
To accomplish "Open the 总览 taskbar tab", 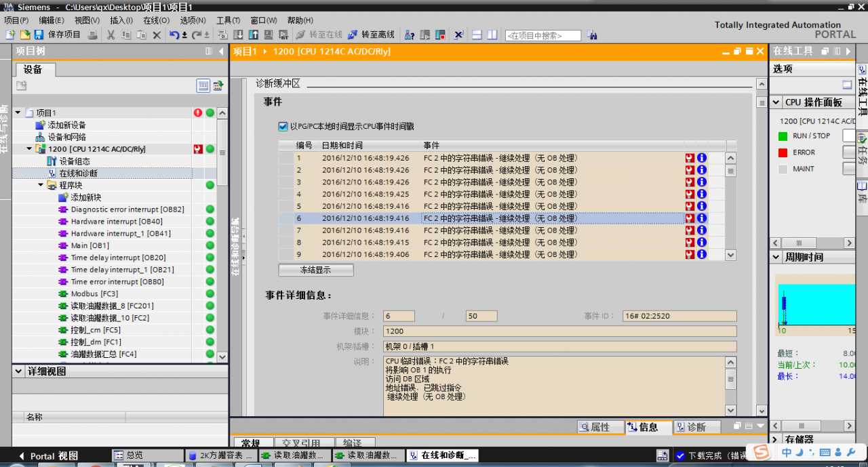I will tap(146, 455).
